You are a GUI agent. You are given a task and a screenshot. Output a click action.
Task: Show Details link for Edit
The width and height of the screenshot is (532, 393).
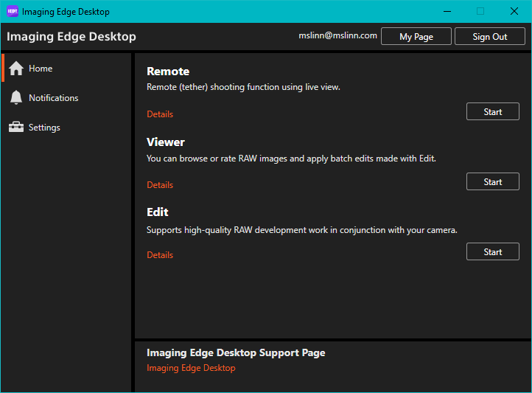coord(160,255)
